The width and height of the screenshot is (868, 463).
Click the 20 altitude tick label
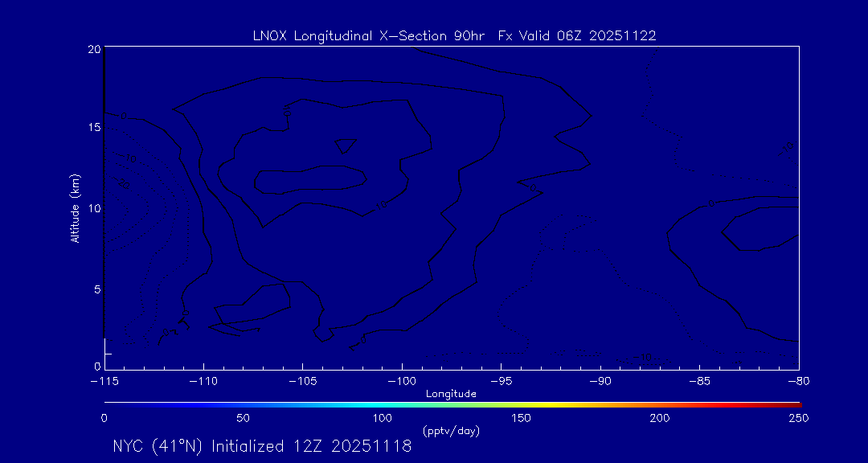92,49
